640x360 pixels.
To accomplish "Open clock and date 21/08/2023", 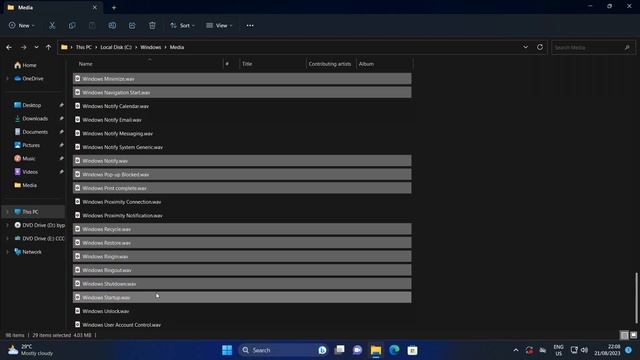I will 607,350.
